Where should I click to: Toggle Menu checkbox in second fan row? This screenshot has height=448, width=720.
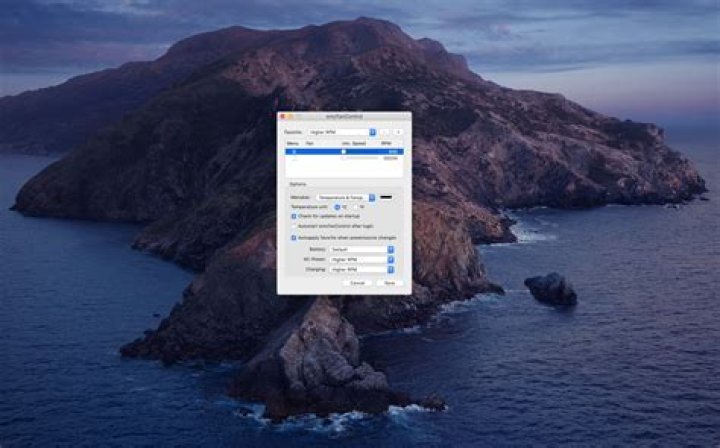point(292,158)
